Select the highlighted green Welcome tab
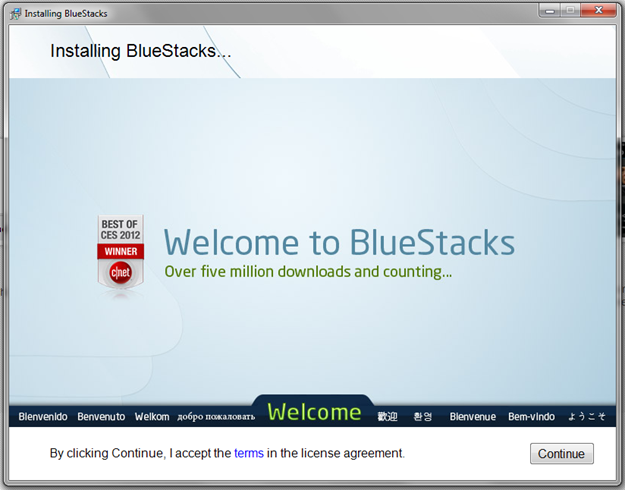 click(314, 412)
